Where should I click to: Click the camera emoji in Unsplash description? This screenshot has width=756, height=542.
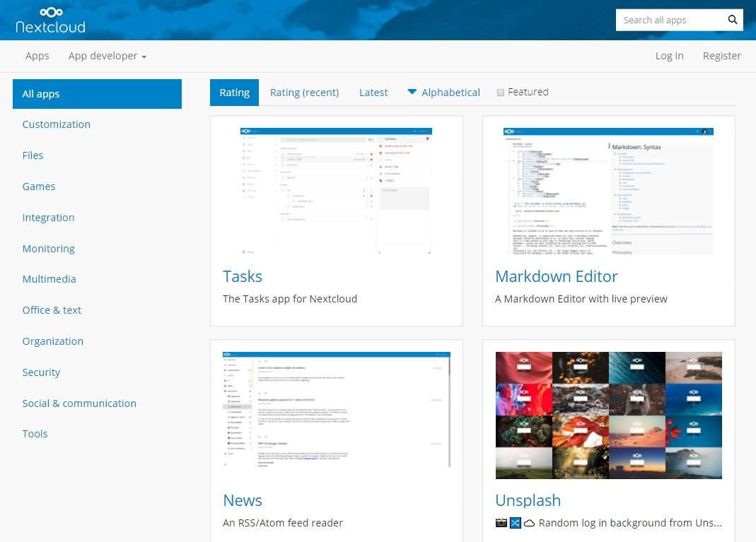[501, 523]
